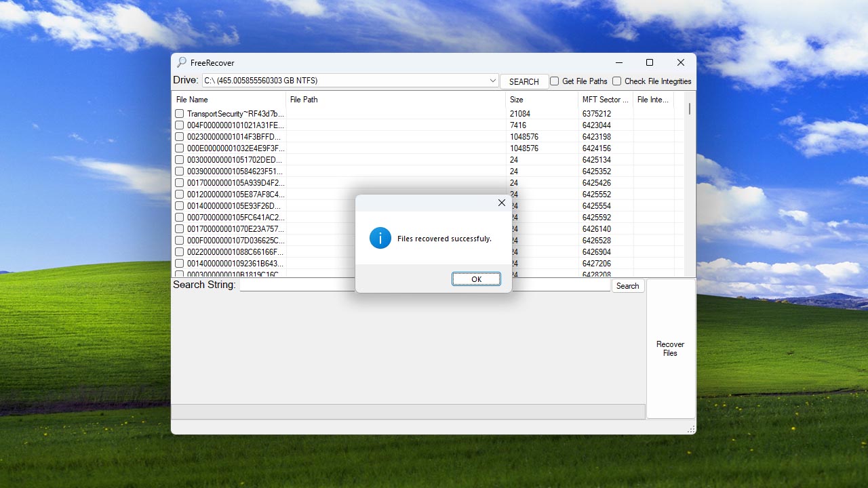Select MFT sector 6423044 cell
The width and height of the screenshot is (868, 488).
tap(597, 125)
